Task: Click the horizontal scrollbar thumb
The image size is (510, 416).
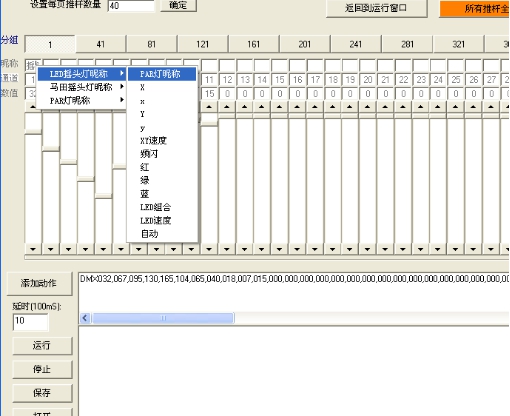Action: (x=163, y=318)
